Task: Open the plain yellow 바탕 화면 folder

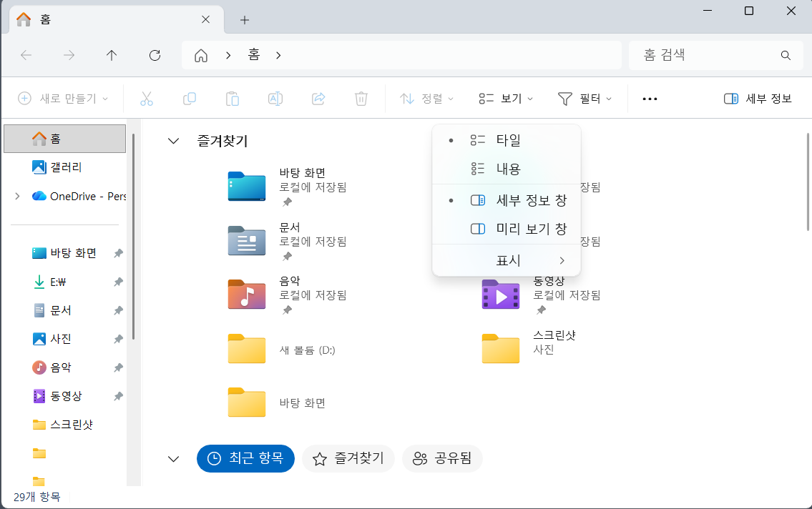Action: pos(247,402)
